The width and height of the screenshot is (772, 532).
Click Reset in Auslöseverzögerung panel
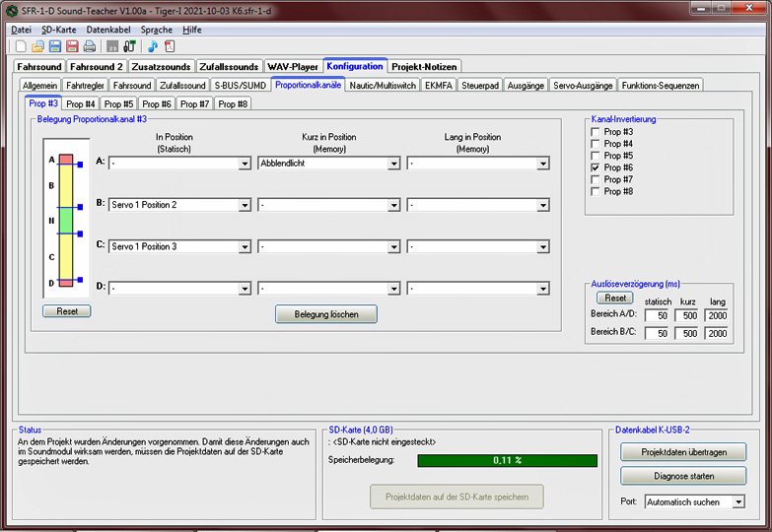tap(615, 298)
